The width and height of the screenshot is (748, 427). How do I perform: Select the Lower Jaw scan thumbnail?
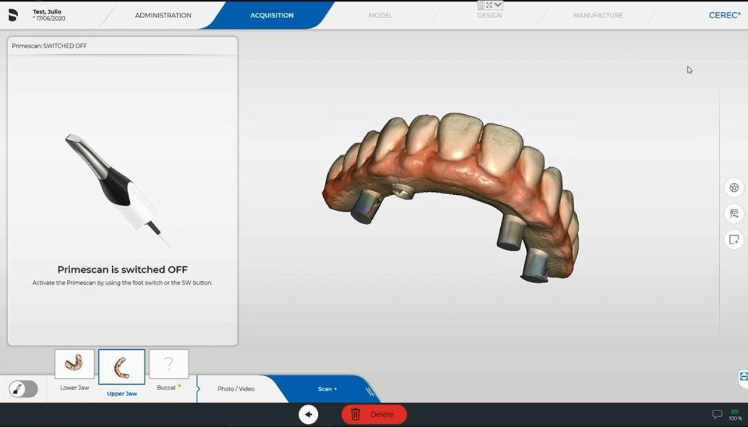(x=74, y=364)
